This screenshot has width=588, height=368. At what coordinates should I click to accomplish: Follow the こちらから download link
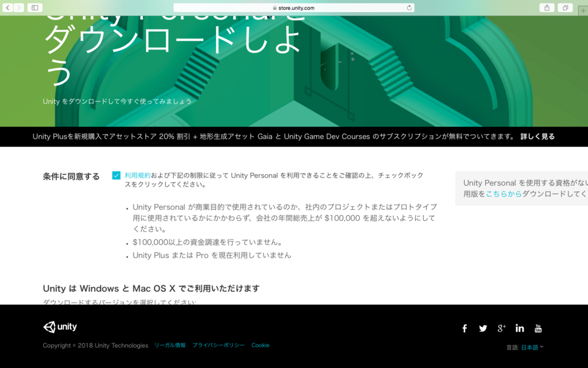(x=504, y=194)
